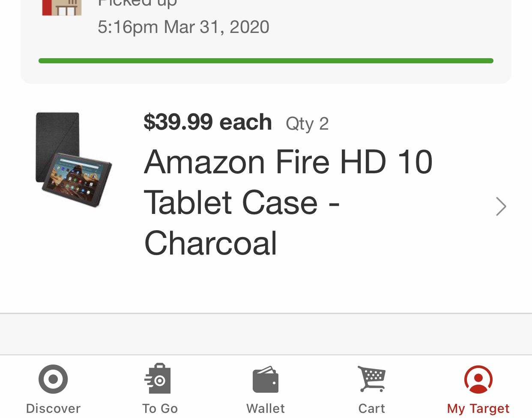Switch to the Cart tab label
Image resolution: width=532 pixels, height=418 pixels.
pyautogui.click(x=372, y=409)
